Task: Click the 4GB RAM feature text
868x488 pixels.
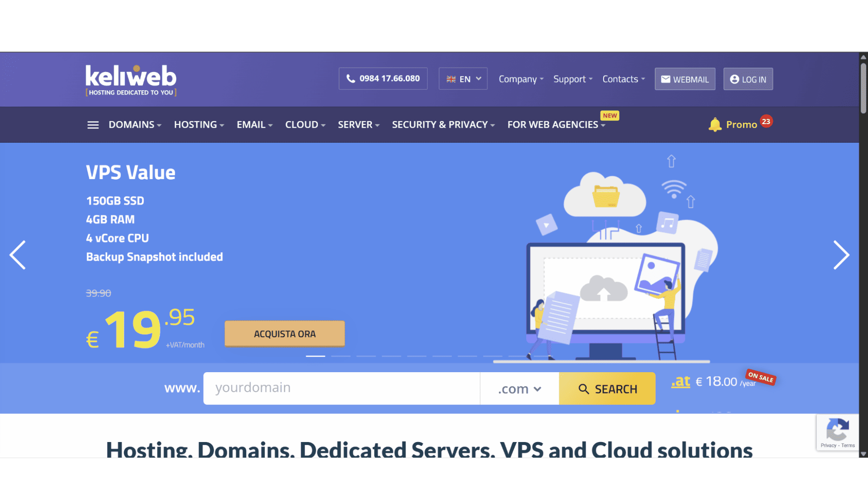Action: (x=110, y=219)
